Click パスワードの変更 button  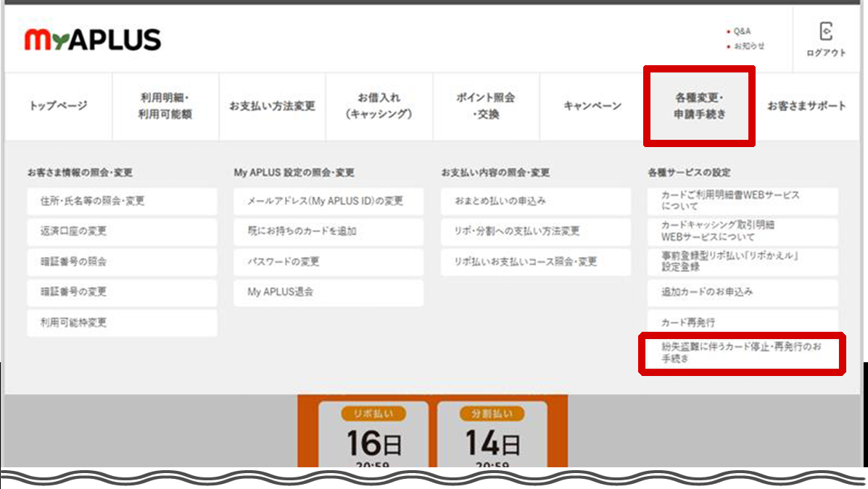click(x=328, y=262)
